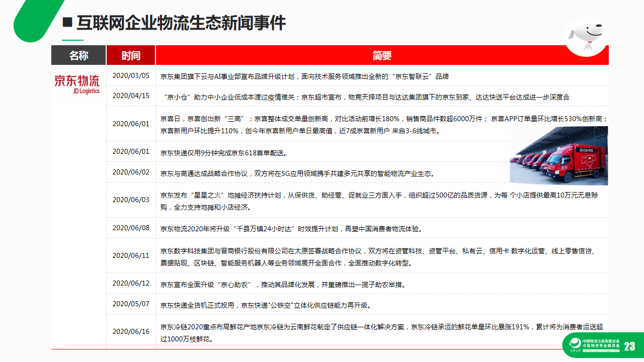Screen dimensions: 644x362
Task: Click the page number 23
Action: pos(629,346)
